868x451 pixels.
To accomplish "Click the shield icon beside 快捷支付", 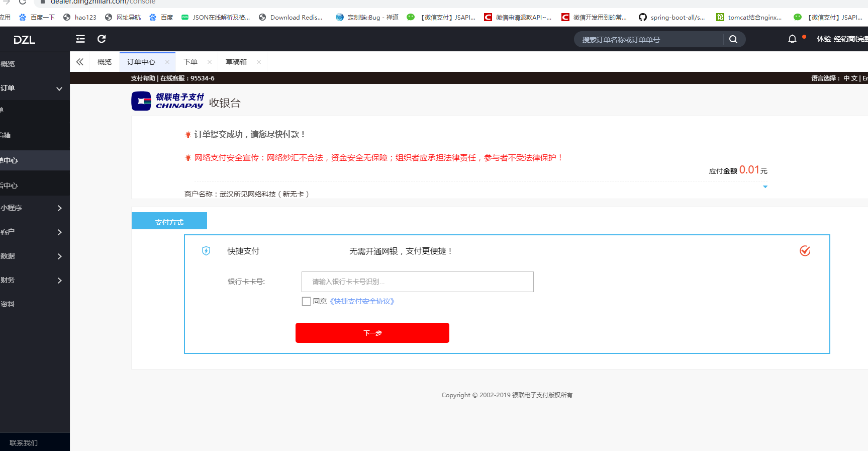I will pos(206,251).
